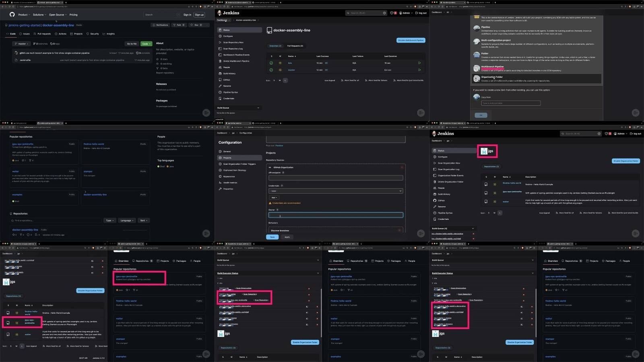Open Scan Organization Folder Triggers in Configuration sidebar
The image size is (644, 362).
tap(239, 164)
